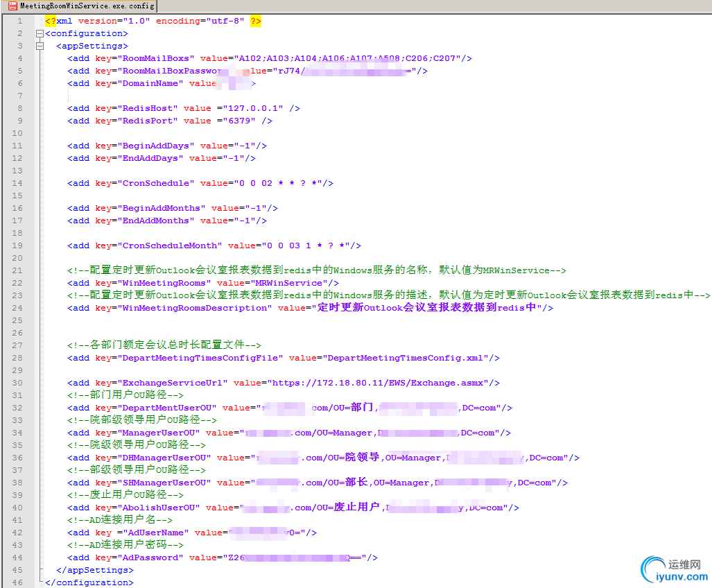Click the comment on line 35
The height and width of the screenshot is (588, 712).
[136, 445]
